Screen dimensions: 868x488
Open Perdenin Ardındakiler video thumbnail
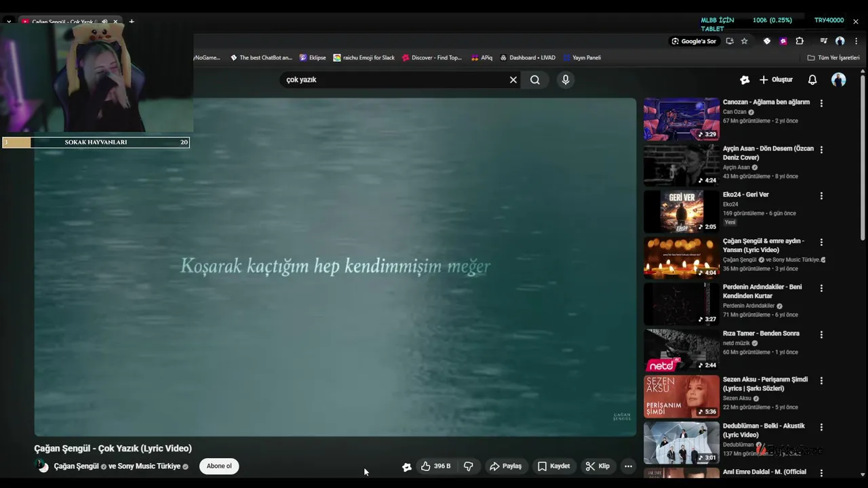(x=681, y=304)
